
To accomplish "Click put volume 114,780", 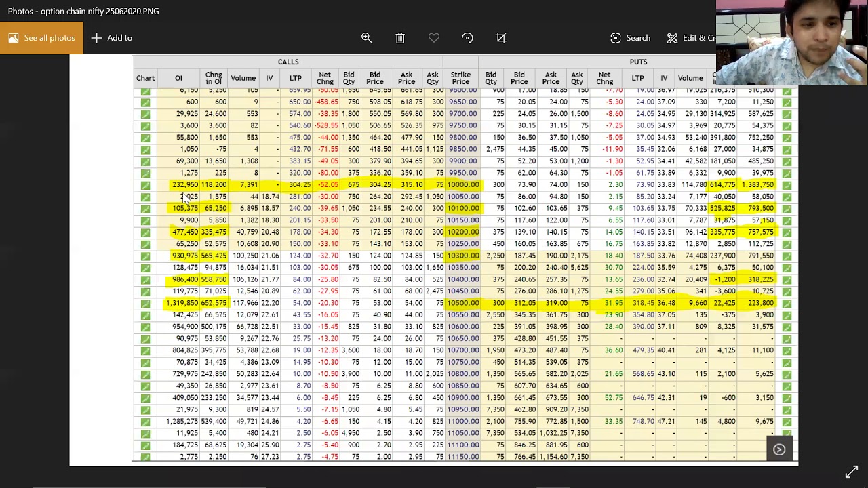I will [x=694, y=185].
